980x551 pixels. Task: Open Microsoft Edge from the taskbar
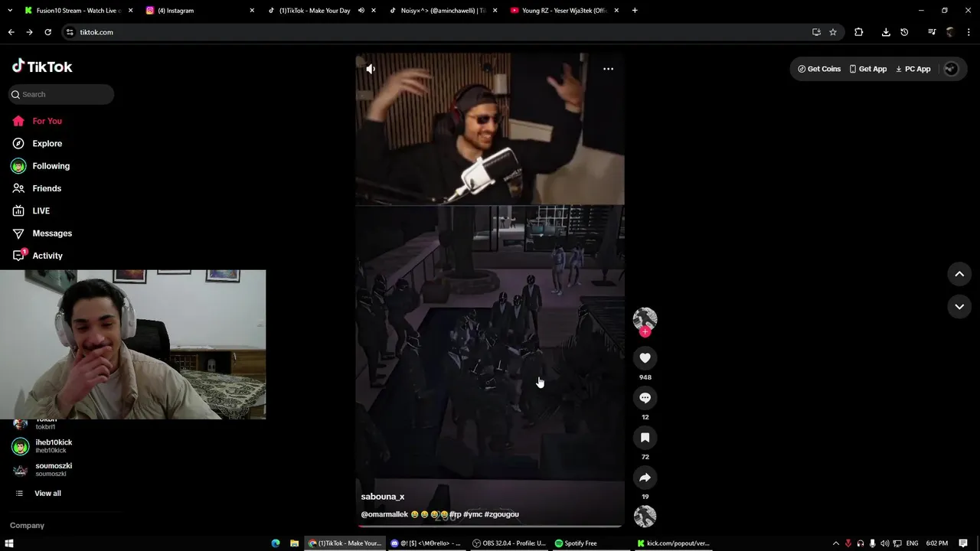(x=276, y=543)
